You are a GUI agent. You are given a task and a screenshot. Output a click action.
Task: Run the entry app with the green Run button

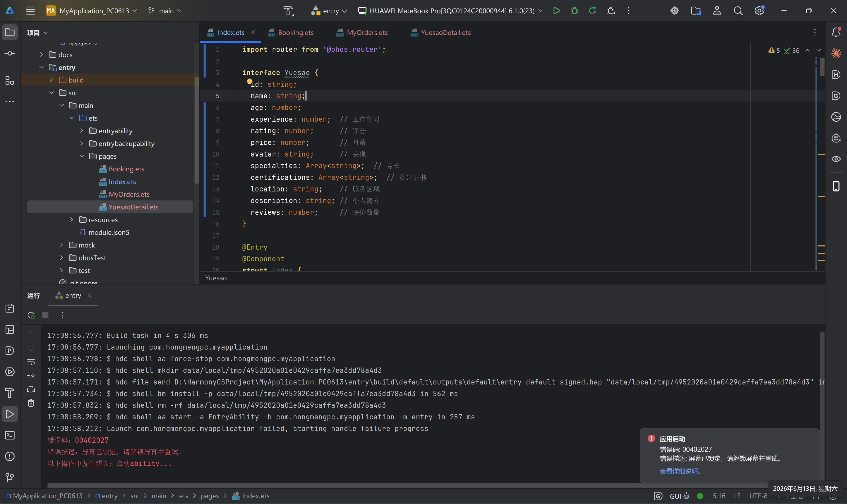point(556,11)
